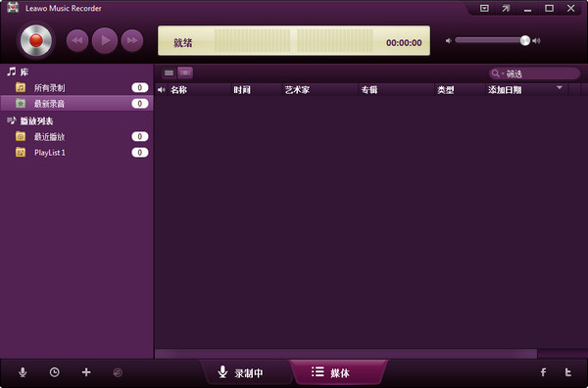Click the waveform display showing 就绪

294,40
